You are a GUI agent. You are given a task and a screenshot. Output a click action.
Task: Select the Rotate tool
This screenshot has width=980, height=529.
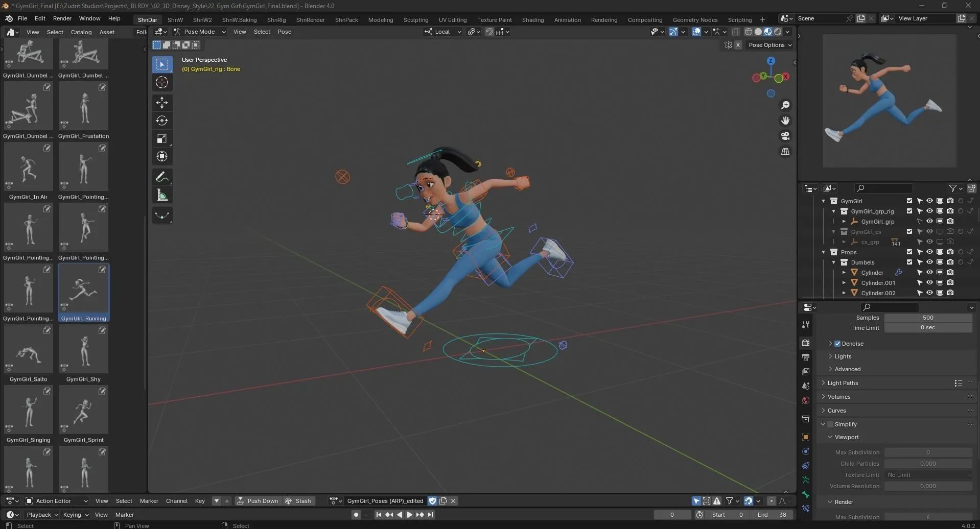pos(162,121)
